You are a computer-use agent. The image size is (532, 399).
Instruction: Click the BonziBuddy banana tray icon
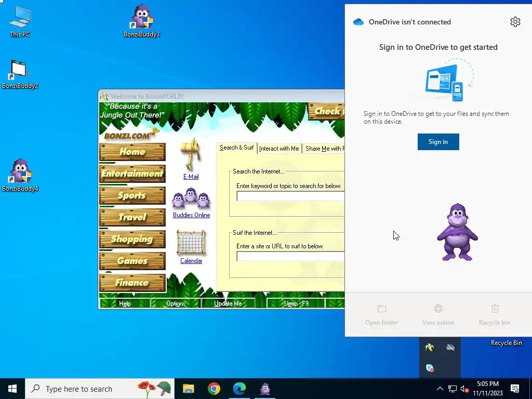[430, 347]
